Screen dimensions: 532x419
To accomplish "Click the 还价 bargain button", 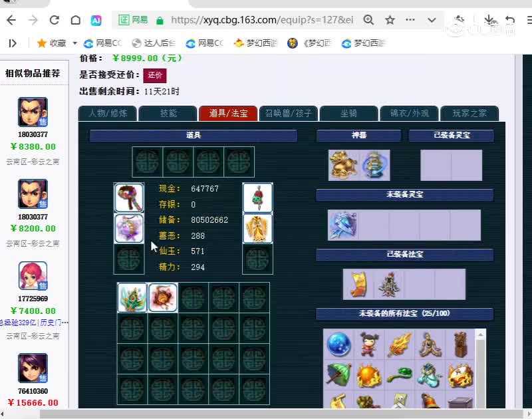I will pos(155,75).
